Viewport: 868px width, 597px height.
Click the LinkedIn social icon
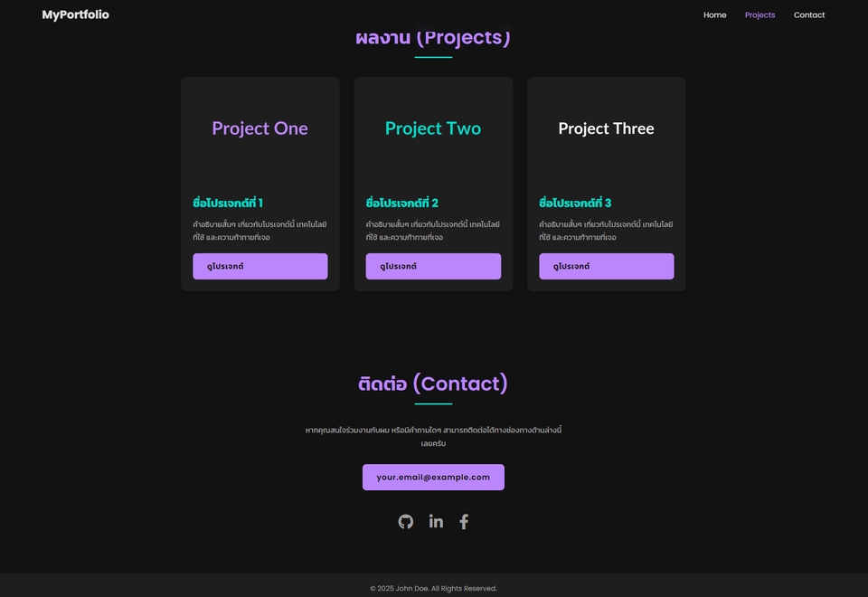click(x=436, y=521)
